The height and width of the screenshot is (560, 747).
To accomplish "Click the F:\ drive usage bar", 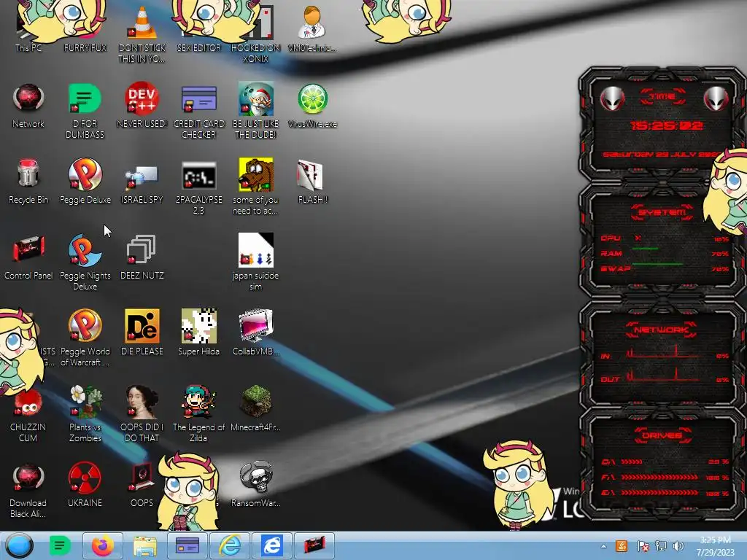I will pyautogui.click(x=659, y=477).
